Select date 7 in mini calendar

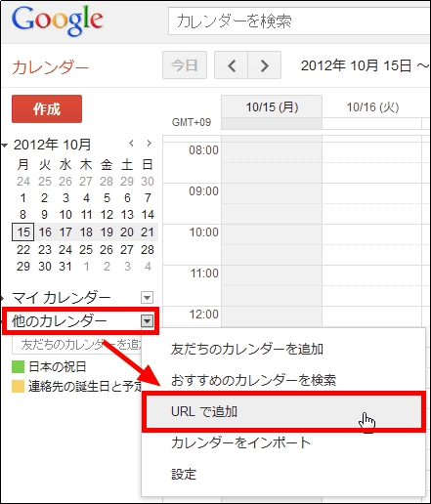(148, 197)
